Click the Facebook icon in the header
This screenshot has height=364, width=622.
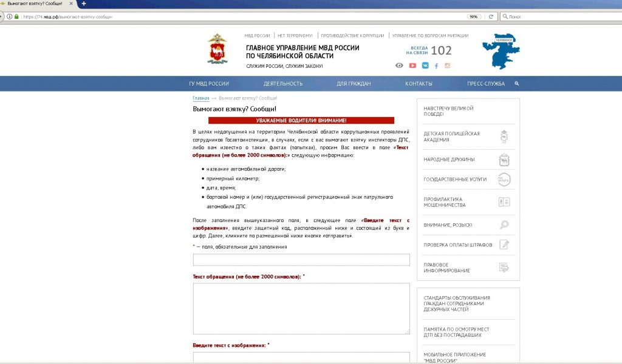tap(436, 66)
